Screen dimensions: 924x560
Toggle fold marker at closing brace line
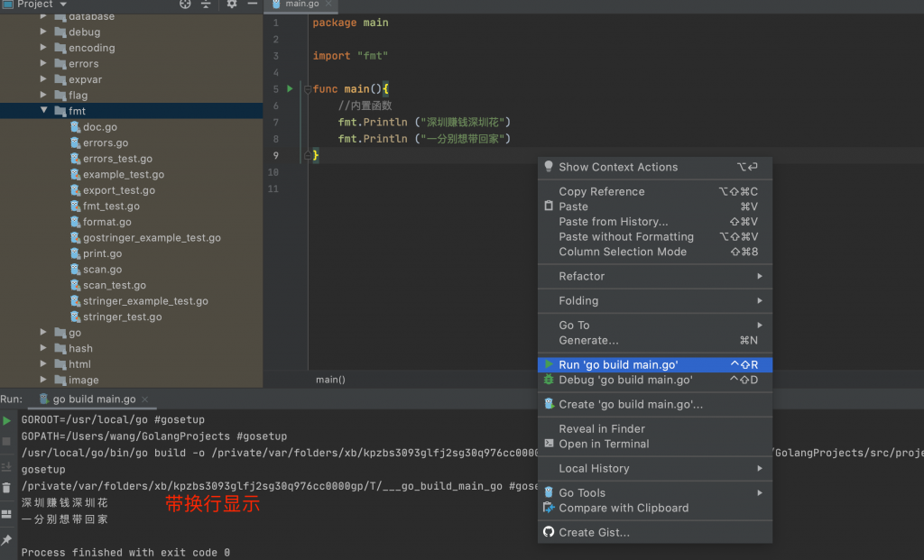click(x=308, y=155)
